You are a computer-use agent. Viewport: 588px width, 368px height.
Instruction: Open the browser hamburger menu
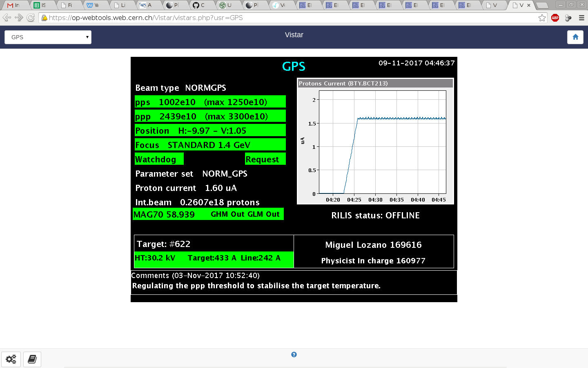581,18
